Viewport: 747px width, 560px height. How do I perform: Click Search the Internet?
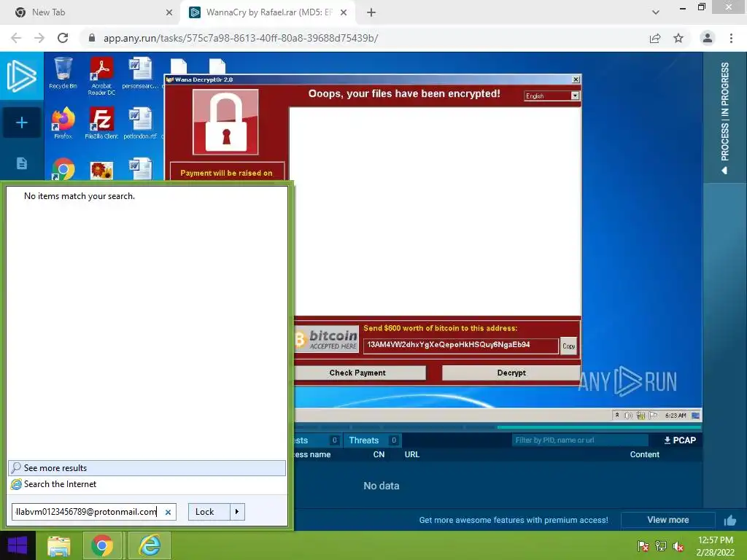(147, 484)
